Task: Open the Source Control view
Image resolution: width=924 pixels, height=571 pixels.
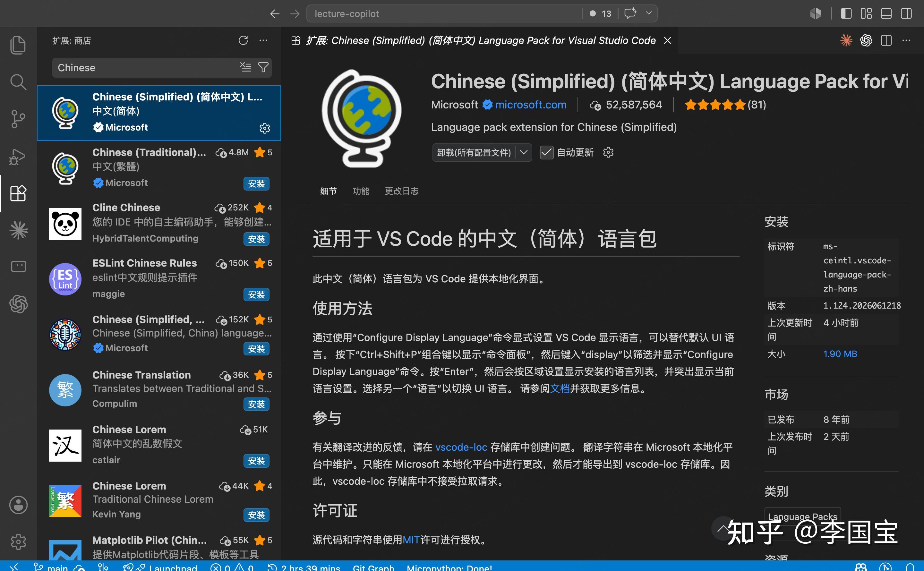Action: 18,119
